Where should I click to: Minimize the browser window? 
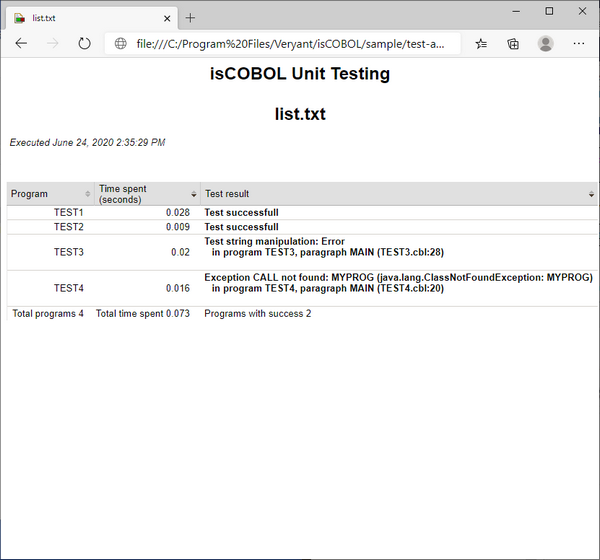516,11
